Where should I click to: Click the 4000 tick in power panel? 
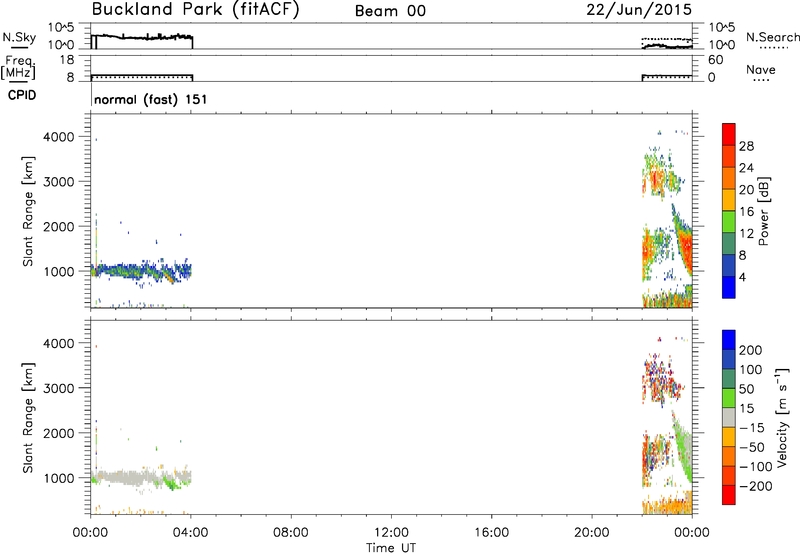pos(59,137)
